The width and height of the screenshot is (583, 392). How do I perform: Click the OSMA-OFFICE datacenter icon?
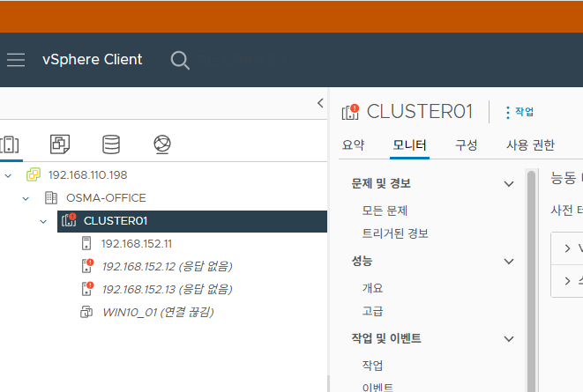coord(51,198)
